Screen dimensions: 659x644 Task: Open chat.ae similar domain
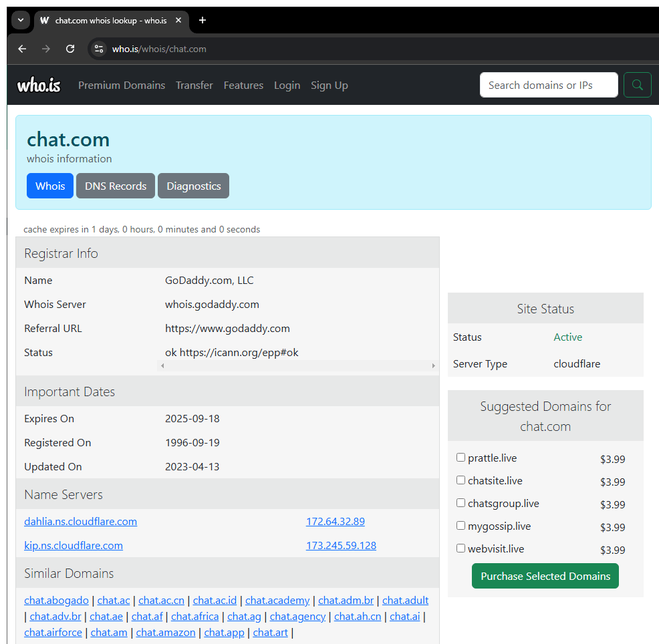pyautogui.click(x=106, y=617)
